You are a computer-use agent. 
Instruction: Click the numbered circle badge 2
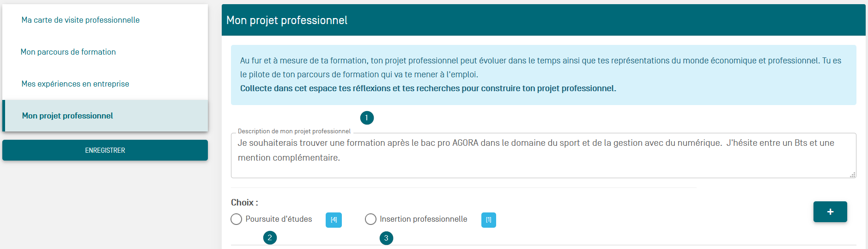click(x=270, y=238)
